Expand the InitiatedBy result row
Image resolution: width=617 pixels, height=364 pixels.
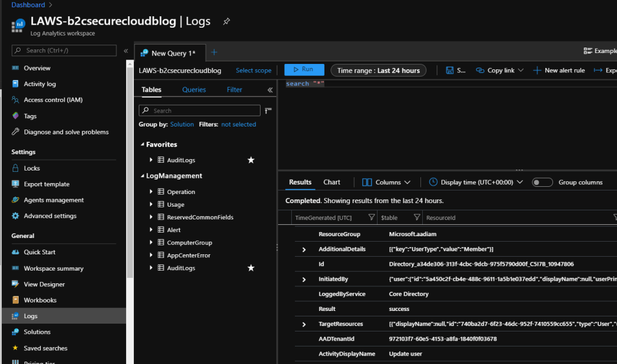tap(304, 280)
